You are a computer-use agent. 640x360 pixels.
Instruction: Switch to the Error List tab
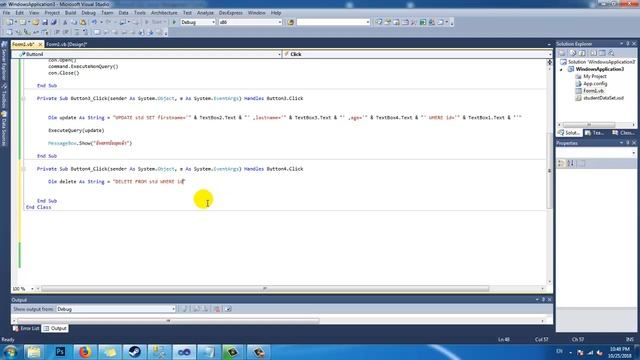(26, 328)
